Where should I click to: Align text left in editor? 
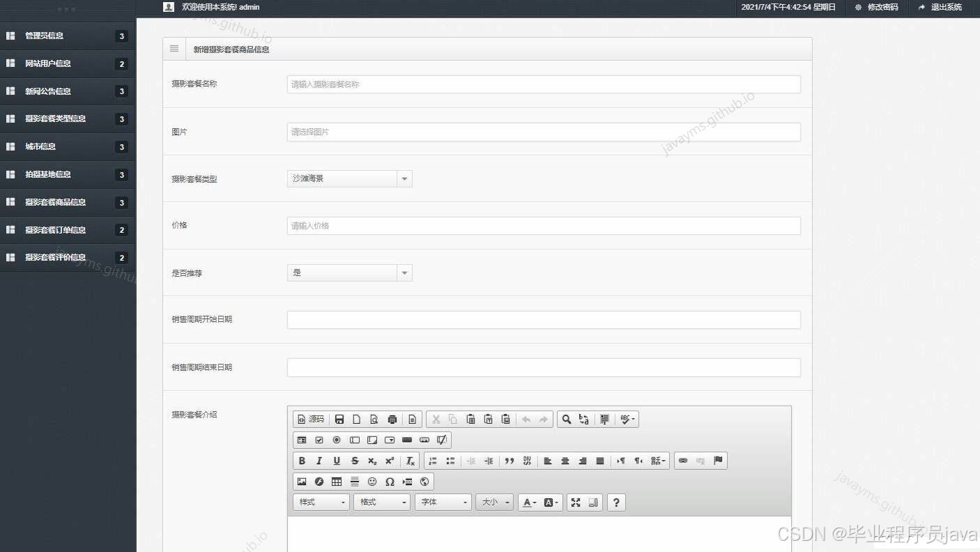548,461
